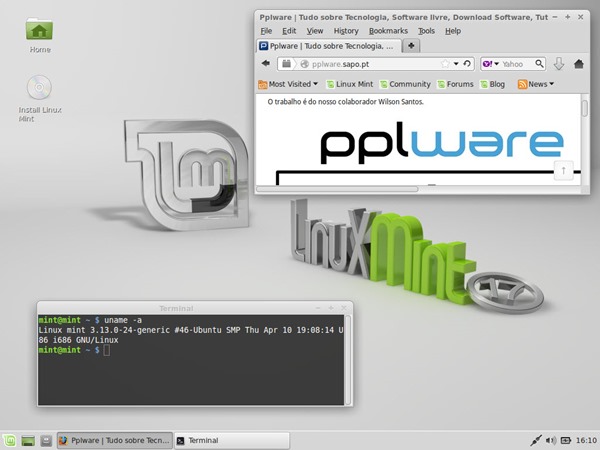This screenshot has height=450, width=600.
Task: Click the 'uname -a' command text
Action: [123, 320]
